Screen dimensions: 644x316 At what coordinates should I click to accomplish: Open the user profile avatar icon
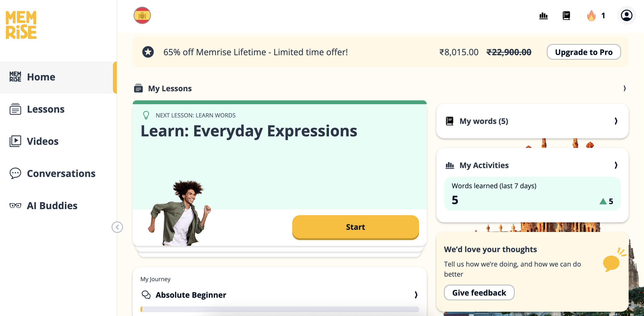pos(626,15)
